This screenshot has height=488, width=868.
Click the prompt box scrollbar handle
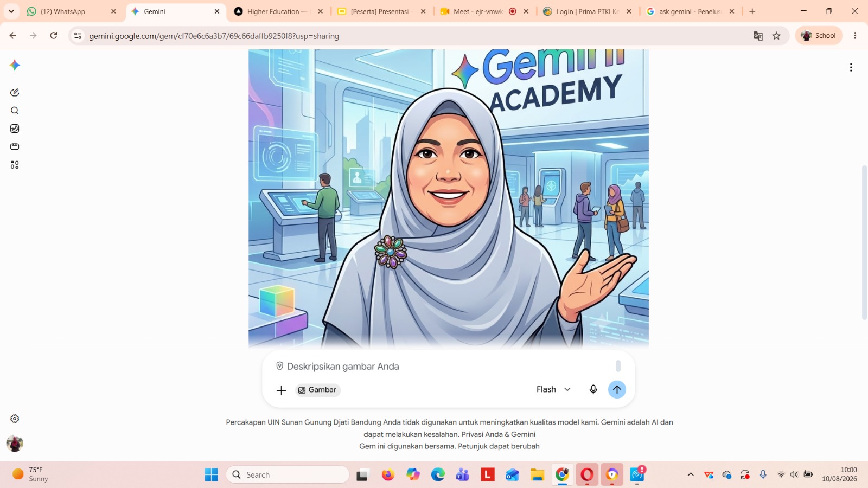618,367
